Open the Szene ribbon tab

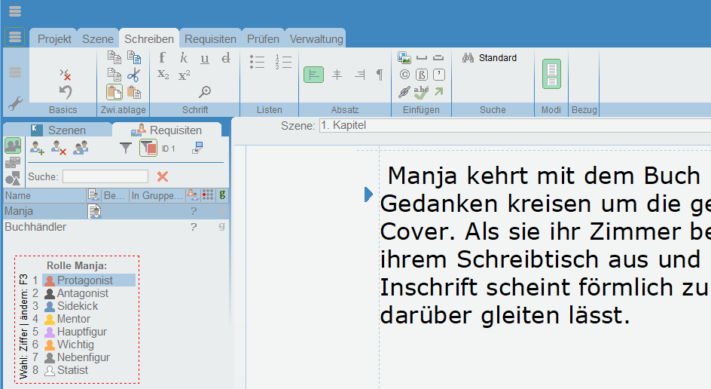click(x=97, y=39)
